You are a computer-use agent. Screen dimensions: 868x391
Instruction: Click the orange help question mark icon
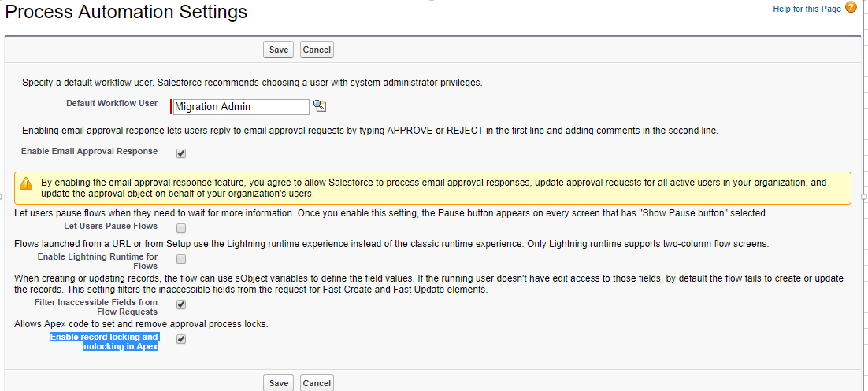pyautogui.click(x=851, y=8)
